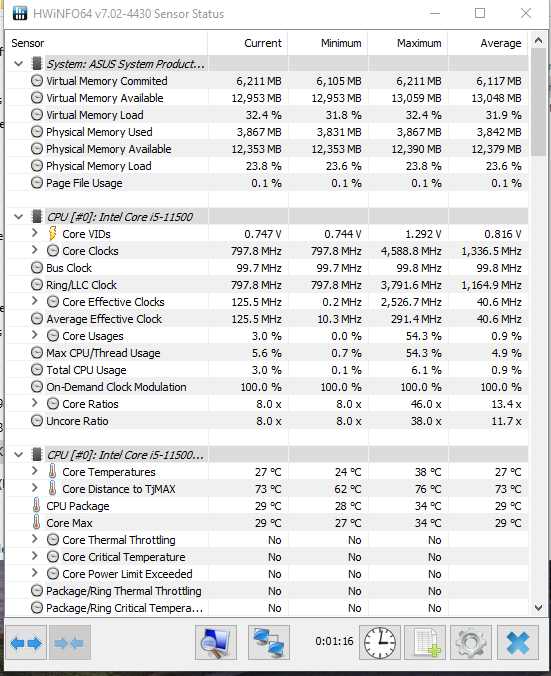Expand the Core Clocks row

35,250
